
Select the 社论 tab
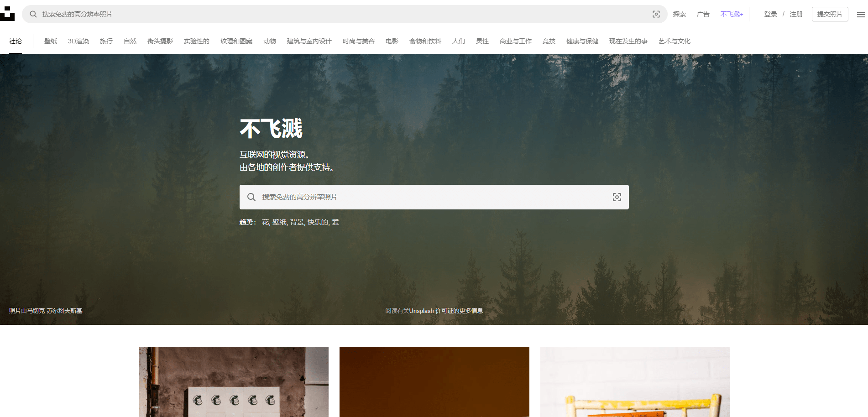[x=16, y=41]
